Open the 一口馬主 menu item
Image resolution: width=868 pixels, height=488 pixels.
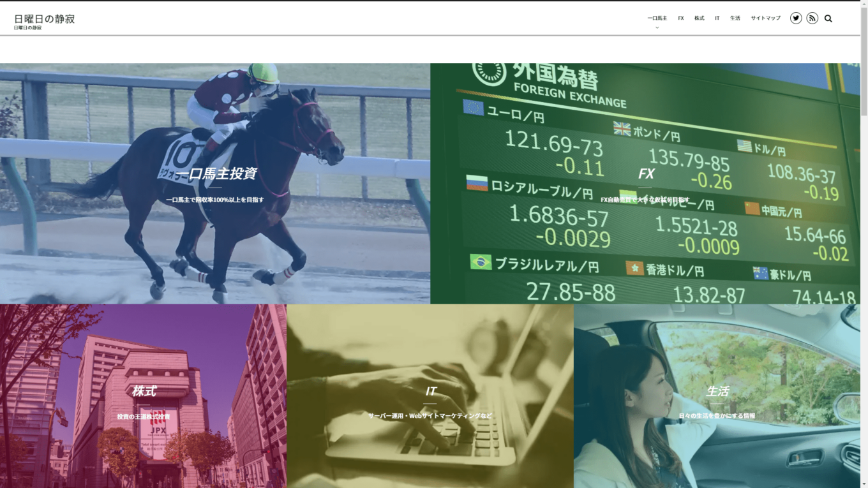pyautogui.click(x=657, y=18)
